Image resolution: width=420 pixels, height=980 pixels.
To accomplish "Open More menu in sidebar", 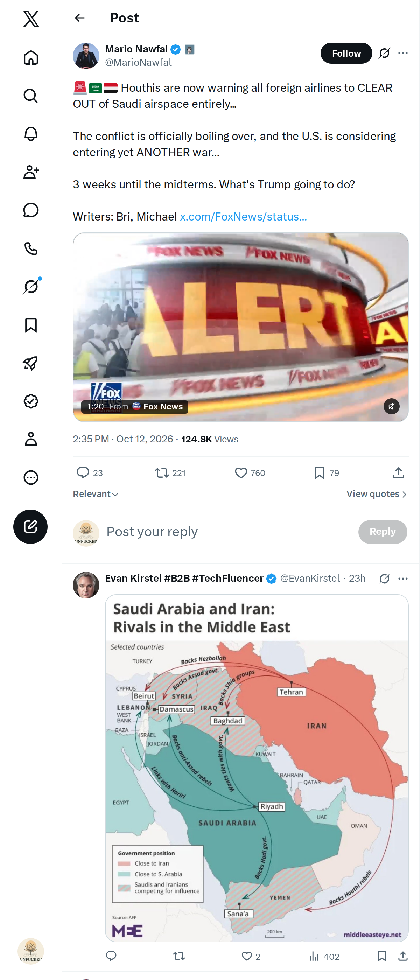I will (31, 477).
